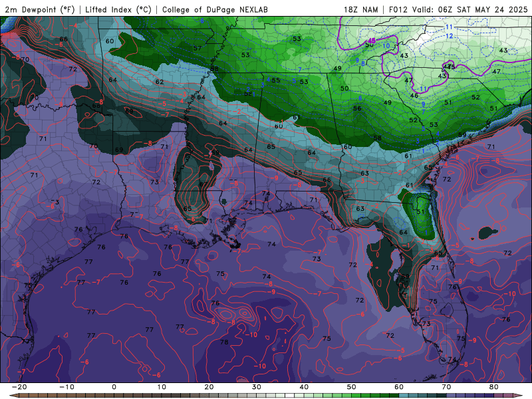532x399 pixels.
Task: Click the 80 tick label on color scale
Action: point(493,387)
